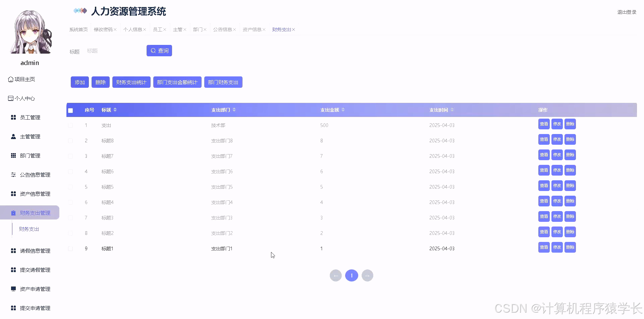
Task: Open 资产信息管理 via its sidebar icon
Action: pos(13,194)
